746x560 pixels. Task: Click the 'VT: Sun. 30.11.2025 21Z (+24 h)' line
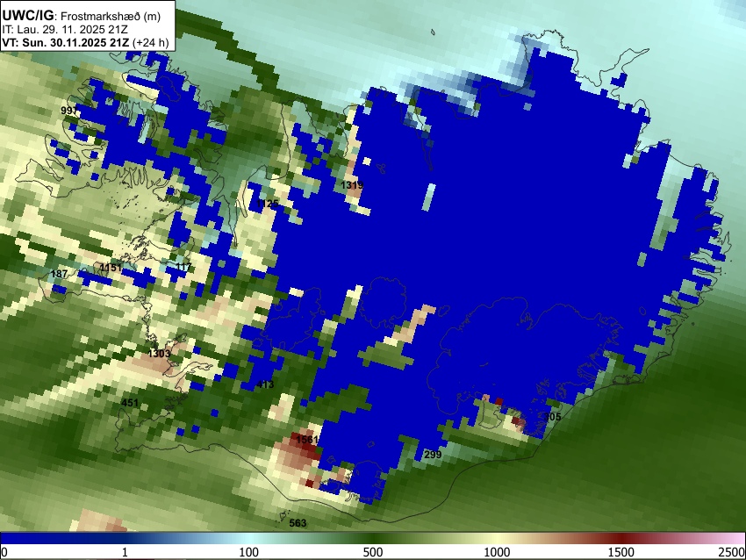86,42
